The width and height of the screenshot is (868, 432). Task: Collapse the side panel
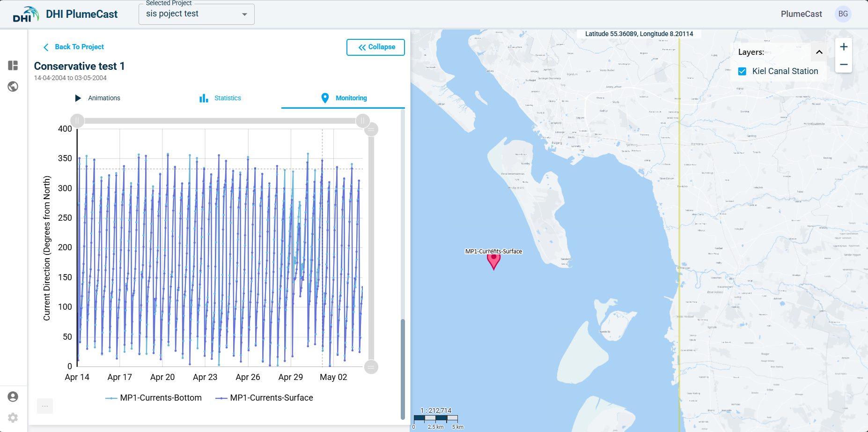click(375, 47)
